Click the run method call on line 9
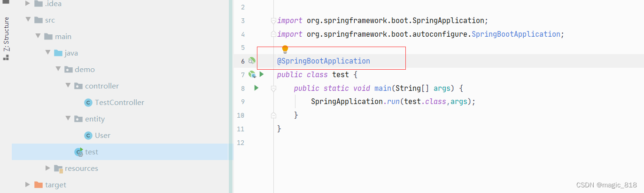Viewport: 644px width, 193px height. 394,102
